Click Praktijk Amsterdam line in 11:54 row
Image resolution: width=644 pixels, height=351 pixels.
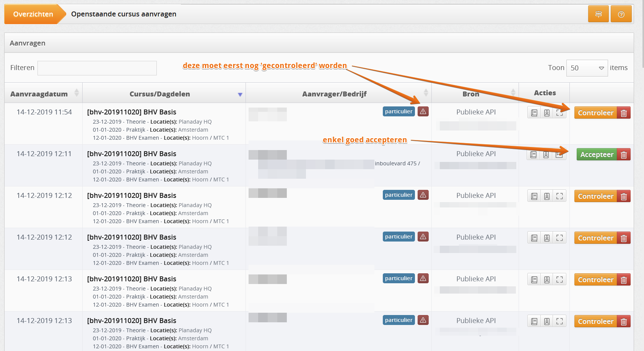tap(151, 130)
